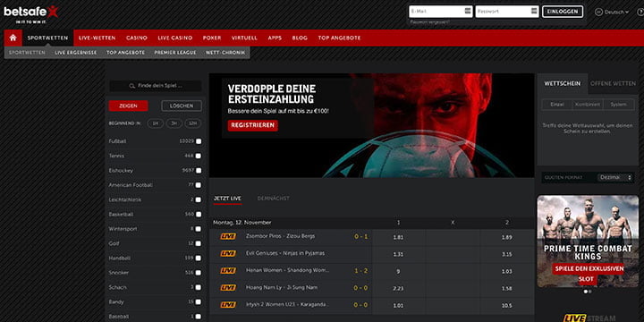Open the Poker menu item
Viewport: 644px width, 322px height.
tap(212, 38)
